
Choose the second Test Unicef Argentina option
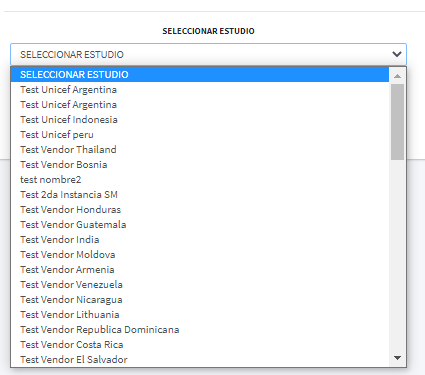pyautogui.click(x=200, y=105)
